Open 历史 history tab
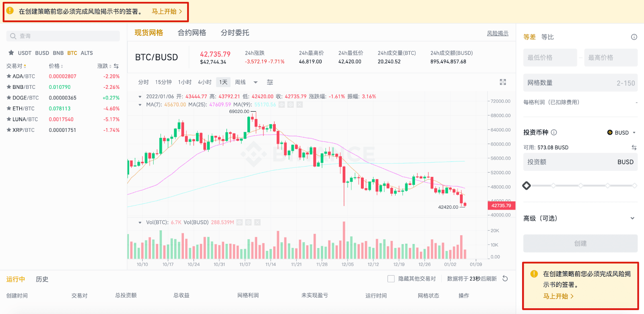 click(x=42, y=279)
